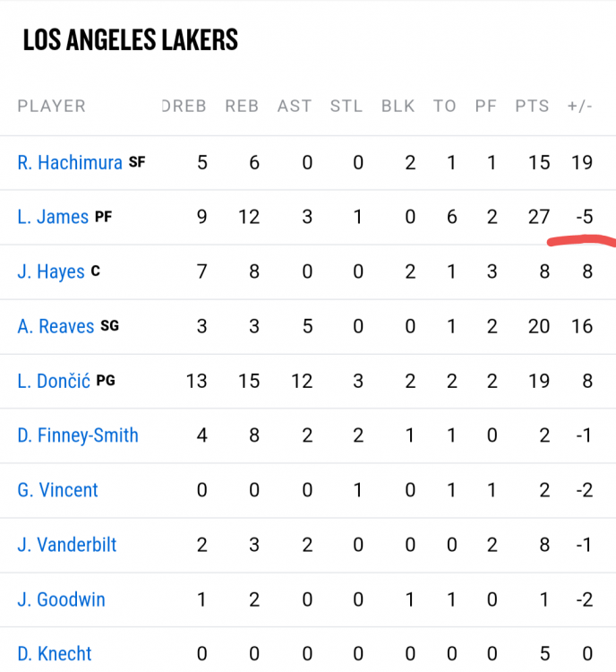Tap the J. Hayes player name

pos(51,271)
